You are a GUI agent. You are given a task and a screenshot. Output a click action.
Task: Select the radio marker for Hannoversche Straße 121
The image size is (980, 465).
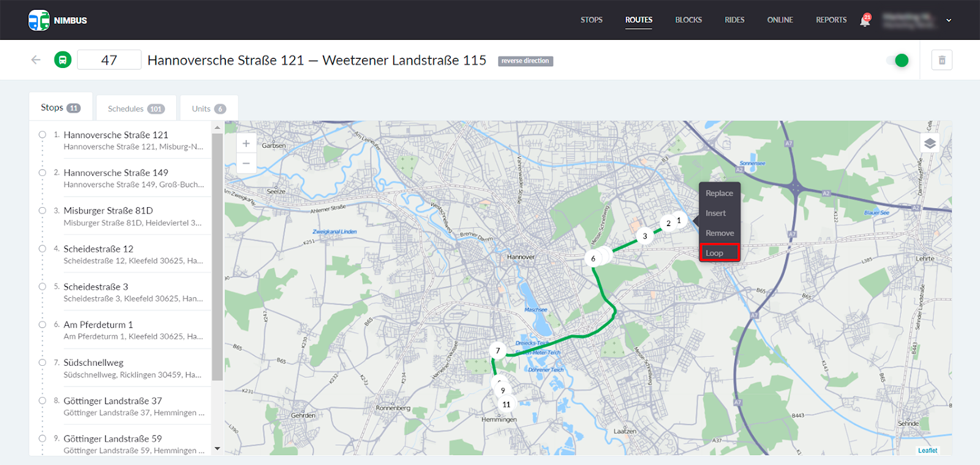point(42,135)
